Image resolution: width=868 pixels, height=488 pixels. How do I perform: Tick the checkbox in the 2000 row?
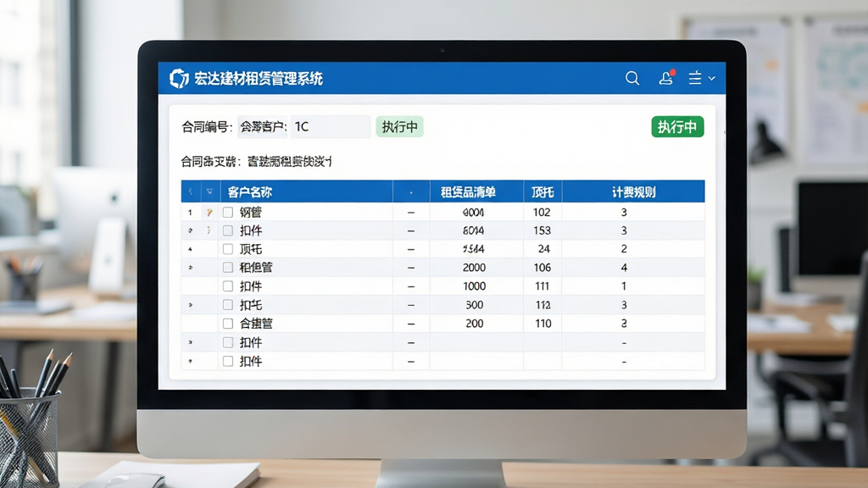pyautogui.click(x=227, y=267)
